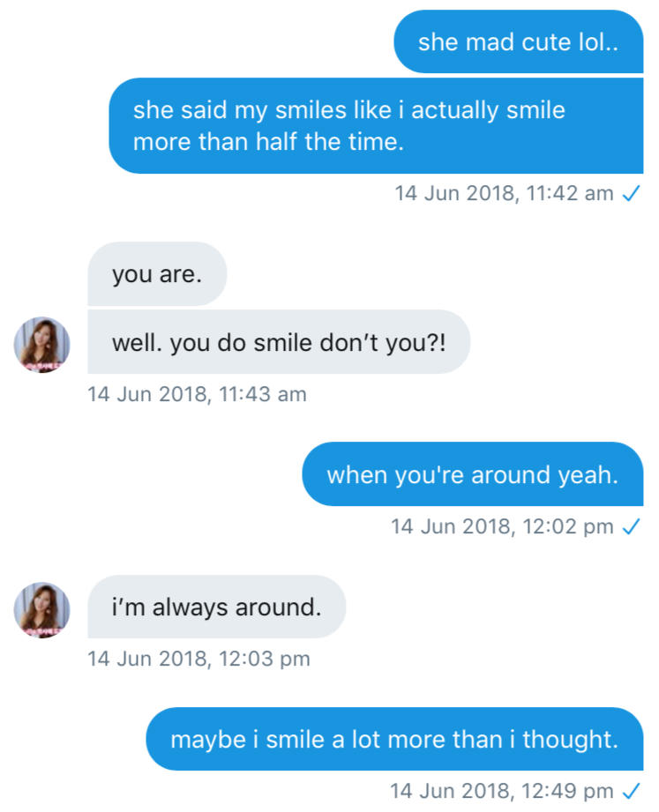Screen dimensions: 659x812
Task: Click the 12:49 pm timestamp
Action: pyautogui.click(x=502, y=792)
